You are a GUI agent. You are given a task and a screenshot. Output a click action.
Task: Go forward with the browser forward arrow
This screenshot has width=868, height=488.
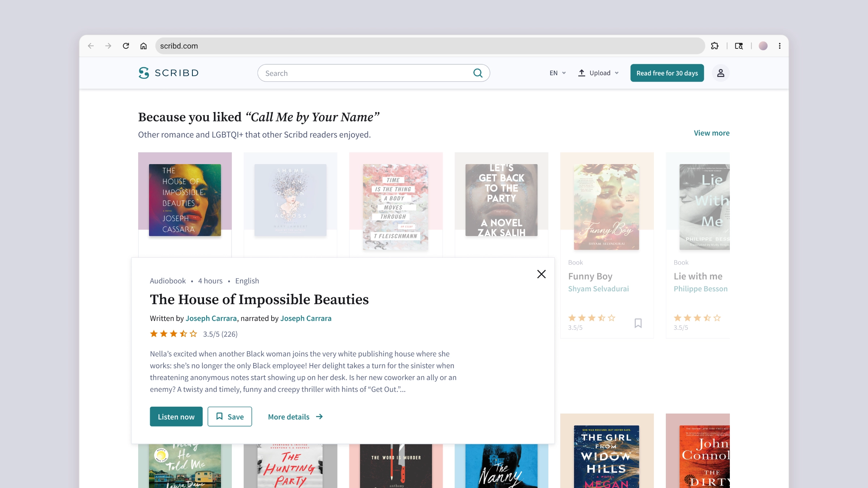click(108, 46)
